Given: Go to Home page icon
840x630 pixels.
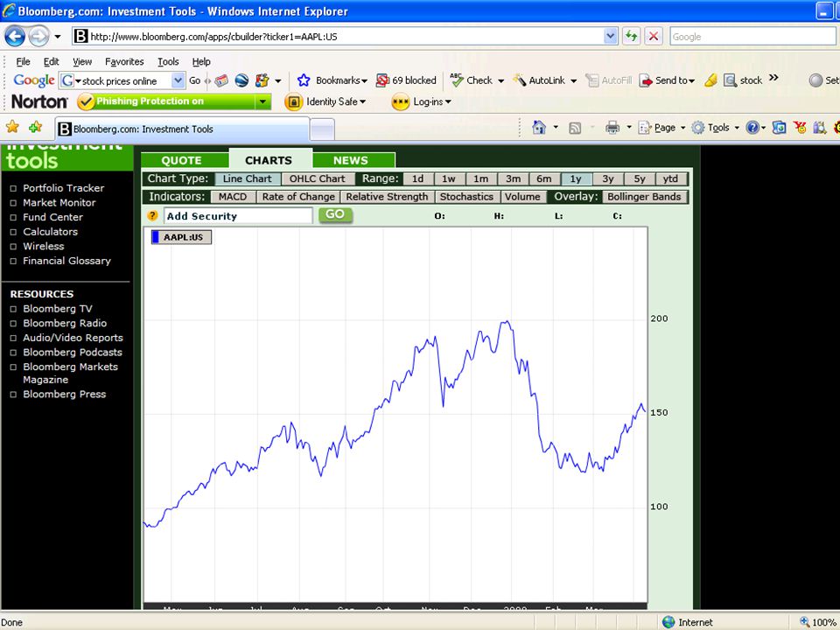Looking at the screenshot, I should [539, 128].
